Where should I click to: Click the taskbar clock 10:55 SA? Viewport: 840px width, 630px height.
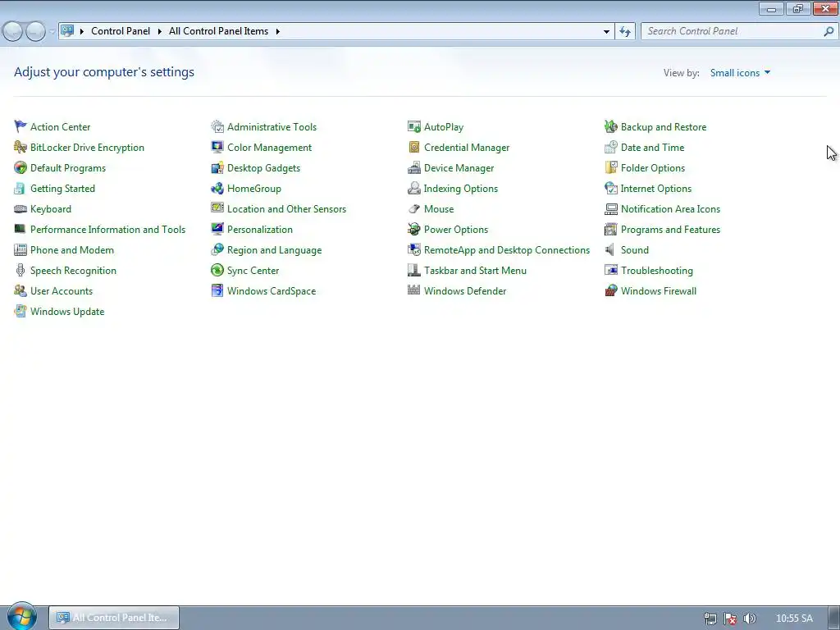click(794, 619)
